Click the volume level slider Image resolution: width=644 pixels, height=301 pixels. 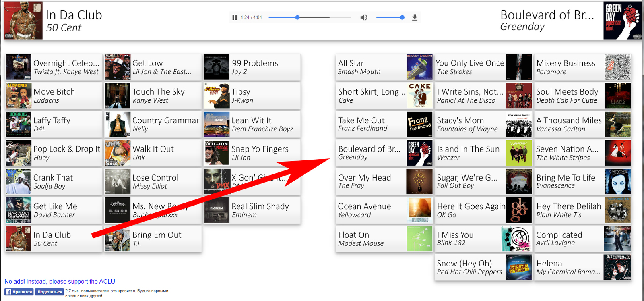[x=390, y=17]
